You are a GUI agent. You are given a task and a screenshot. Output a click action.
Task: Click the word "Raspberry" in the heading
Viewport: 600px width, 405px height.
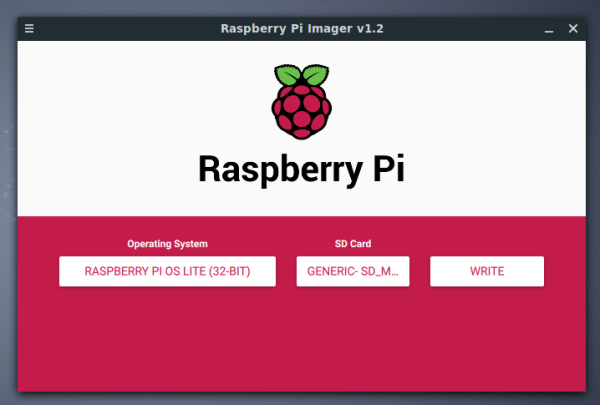271,168
